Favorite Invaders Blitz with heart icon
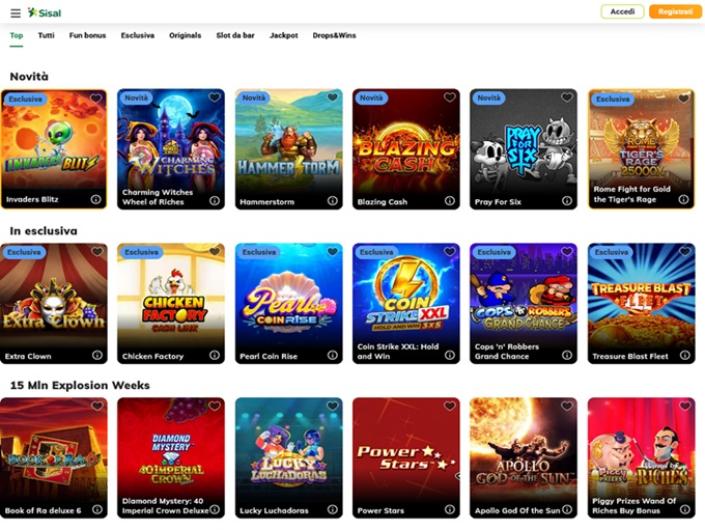705x530 pixels. pyautogui.click(x=96, y=98)
